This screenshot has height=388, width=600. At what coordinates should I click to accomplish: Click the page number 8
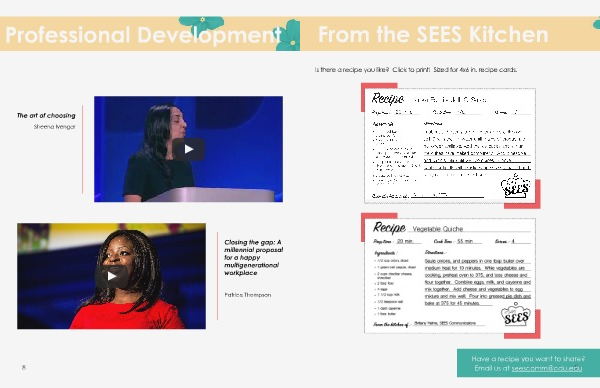click(24, 367)
